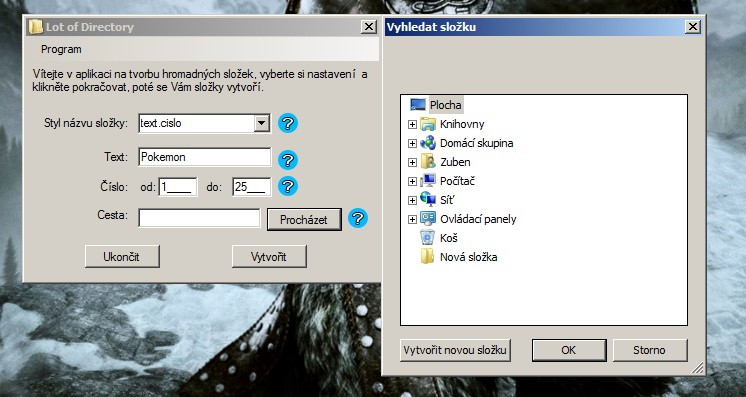The height and width of the screenshot is (397, 746).
Task: Click the Vytvořit button
Action: pyautogui.click(x=269, y=257)
